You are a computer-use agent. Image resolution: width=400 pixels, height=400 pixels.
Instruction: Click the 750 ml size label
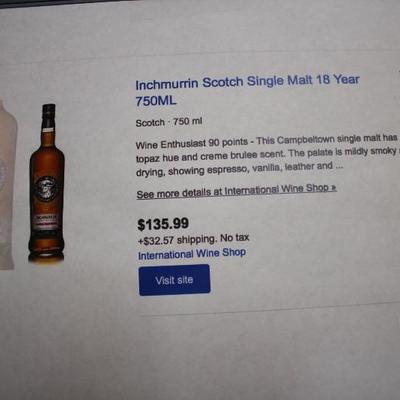[188, 121]
